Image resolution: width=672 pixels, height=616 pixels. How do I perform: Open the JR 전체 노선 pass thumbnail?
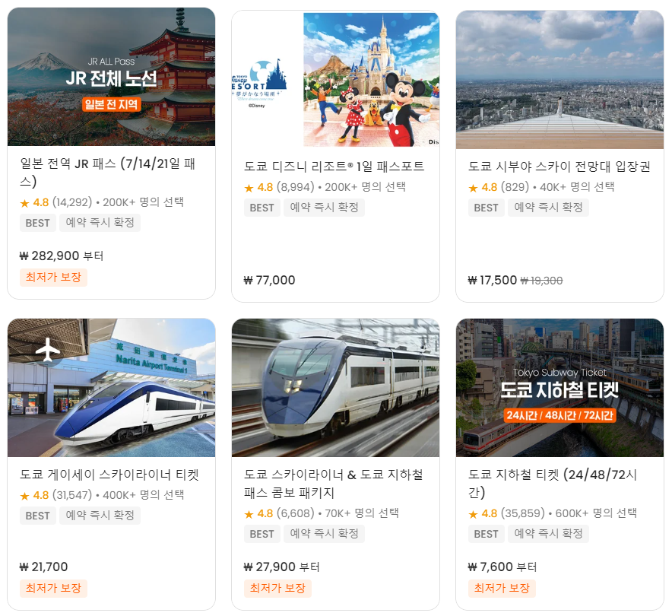112,77
